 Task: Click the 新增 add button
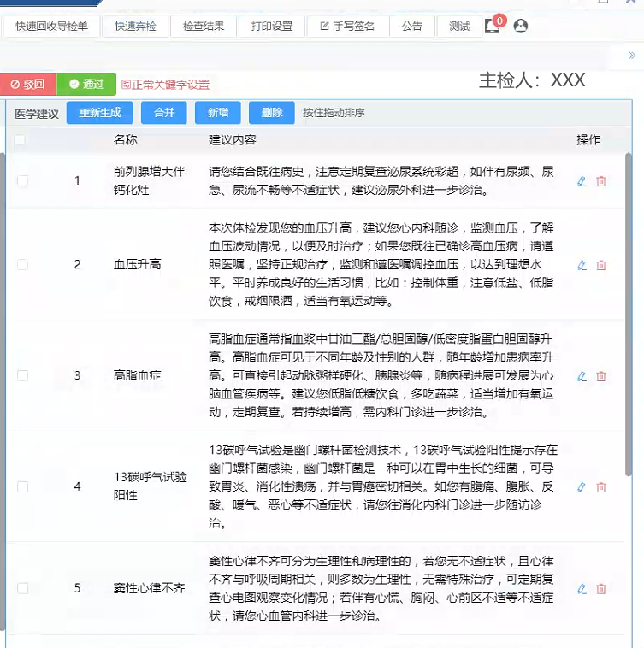pyautogui.click(x=218, y=112)
